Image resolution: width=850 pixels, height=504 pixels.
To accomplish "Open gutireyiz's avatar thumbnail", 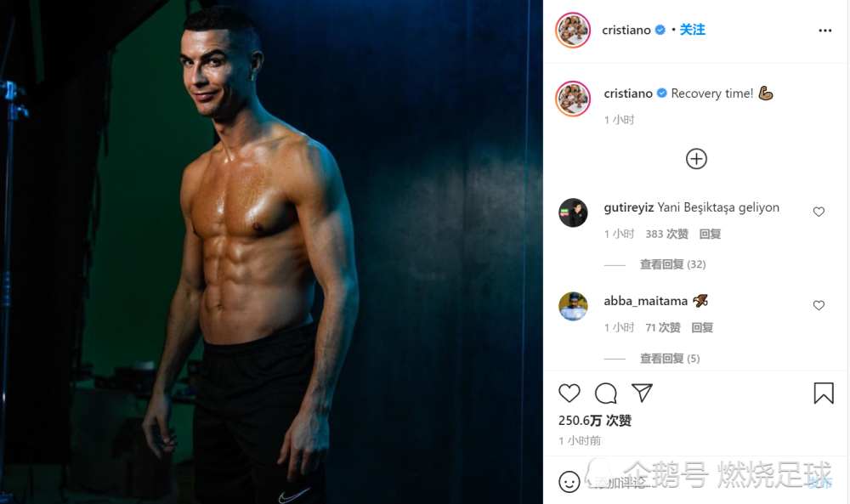I will 573,212.
